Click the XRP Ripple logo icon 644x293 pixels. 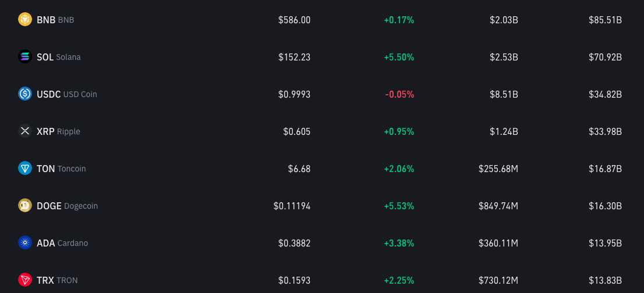point(25,131)
